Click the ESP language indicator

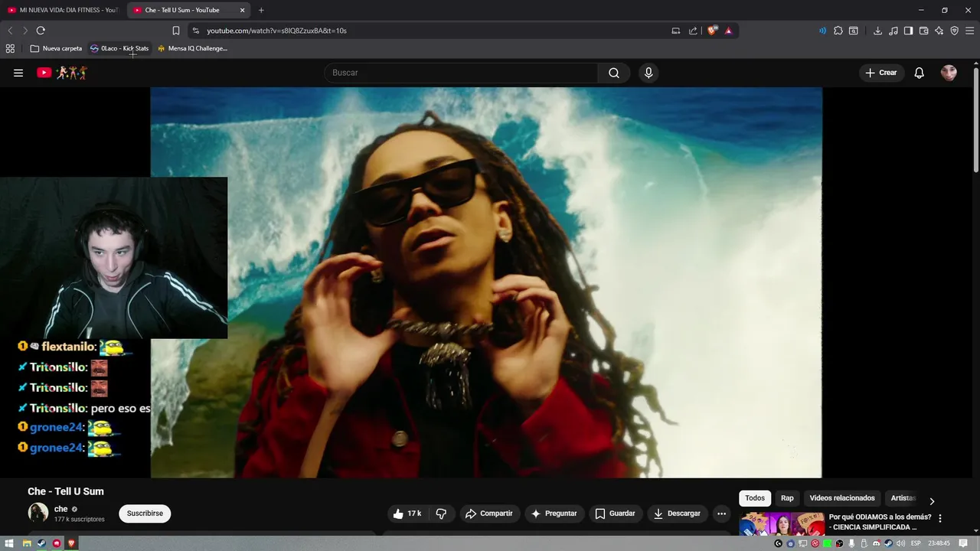click(x=916, y=543)
